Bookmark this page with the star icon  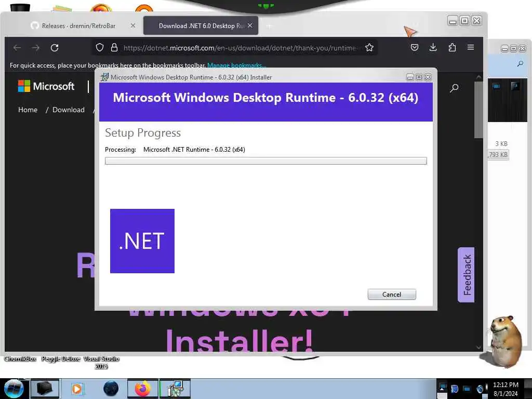coord(369,47)
